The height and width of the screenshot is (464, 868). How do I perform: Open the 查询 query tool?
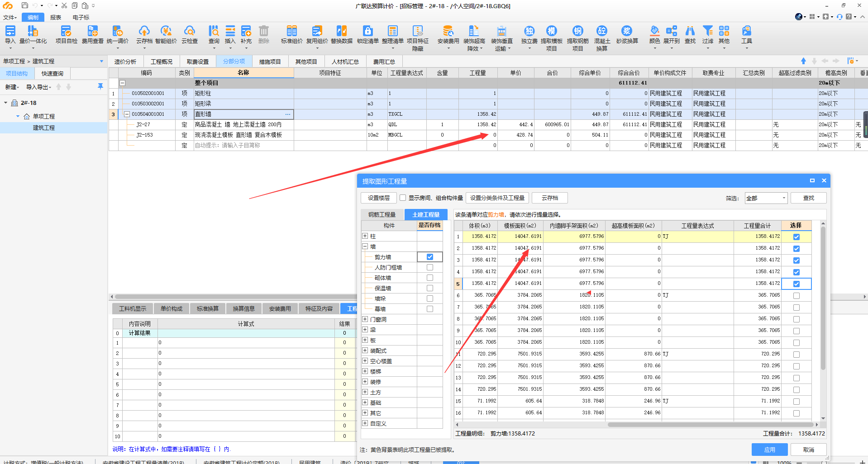pyautogui.click(x=214, y=35)
